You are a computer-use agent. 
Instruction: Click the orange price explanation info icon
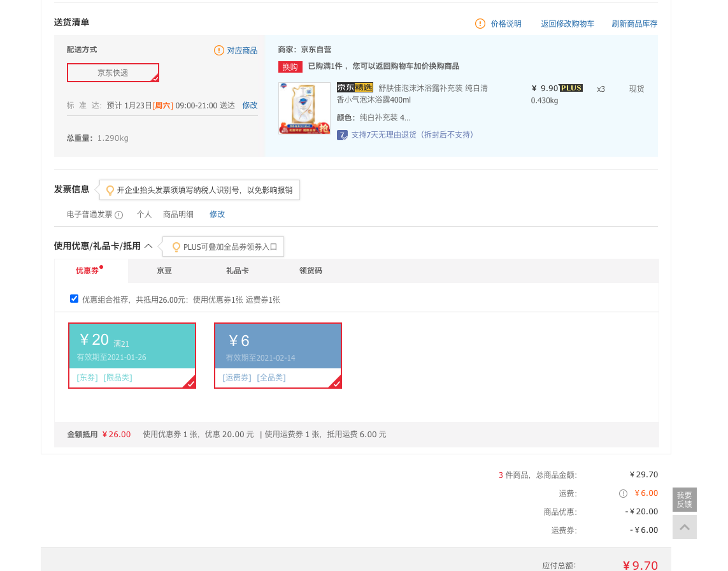coord(480,24)
